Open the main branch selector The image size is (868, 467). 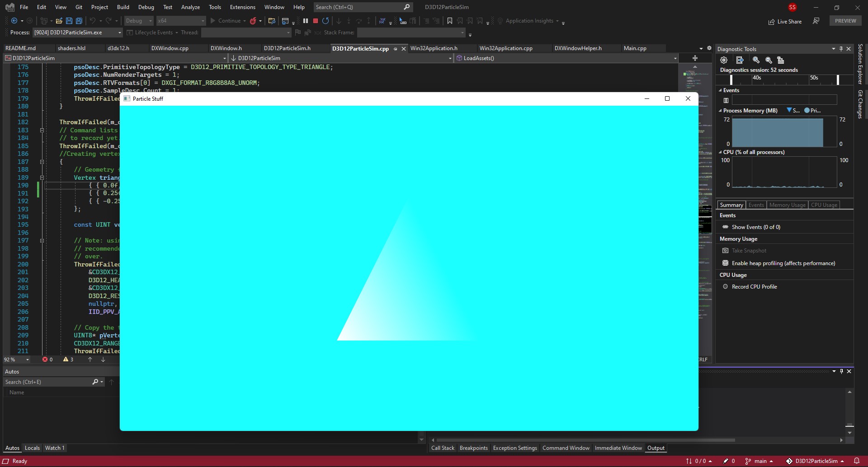point(759,461)
